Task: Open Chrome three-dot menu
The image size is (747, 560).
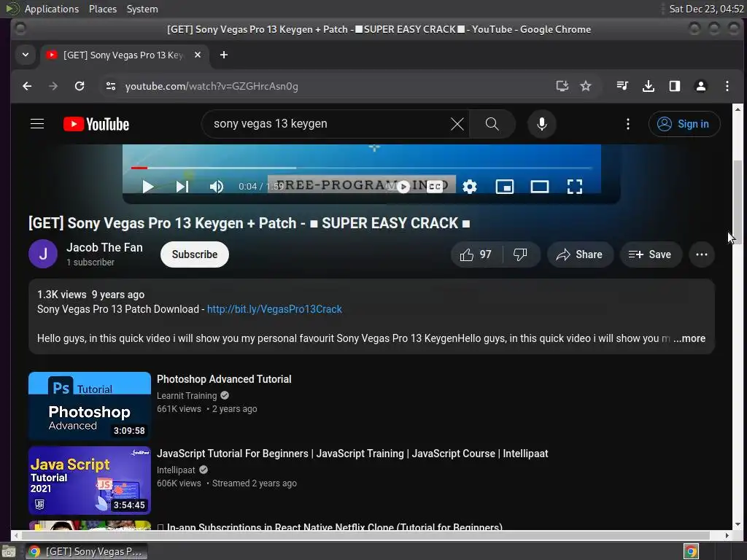Action: tap(727, 86)
